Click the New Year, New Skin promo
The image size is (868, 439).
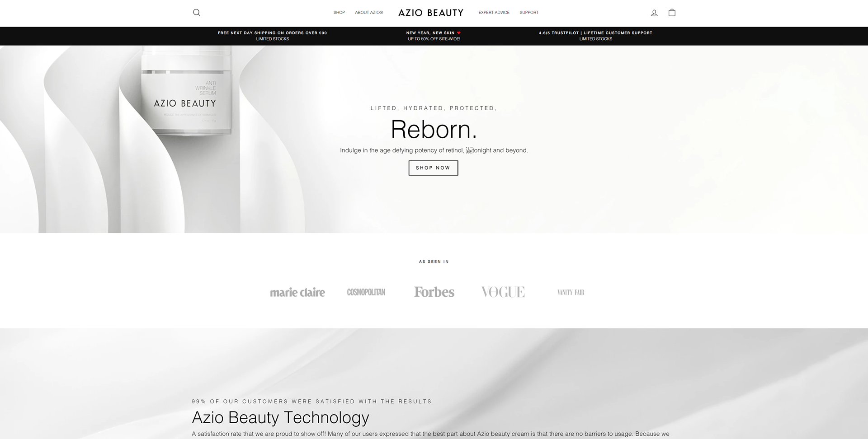434,36
